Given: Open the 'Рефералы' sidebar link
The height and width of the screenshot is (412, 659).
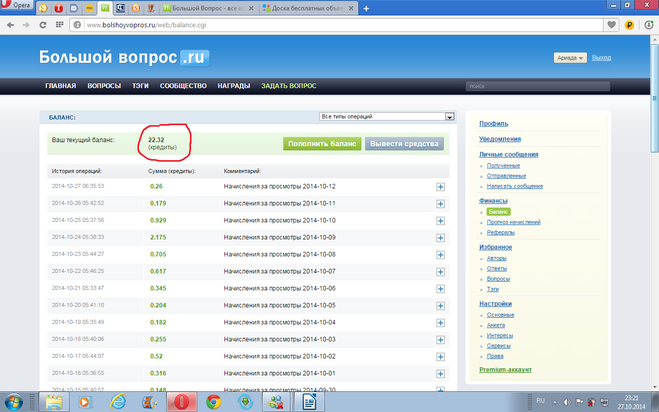Looking at the screenshot, I should tap(501, 232).
